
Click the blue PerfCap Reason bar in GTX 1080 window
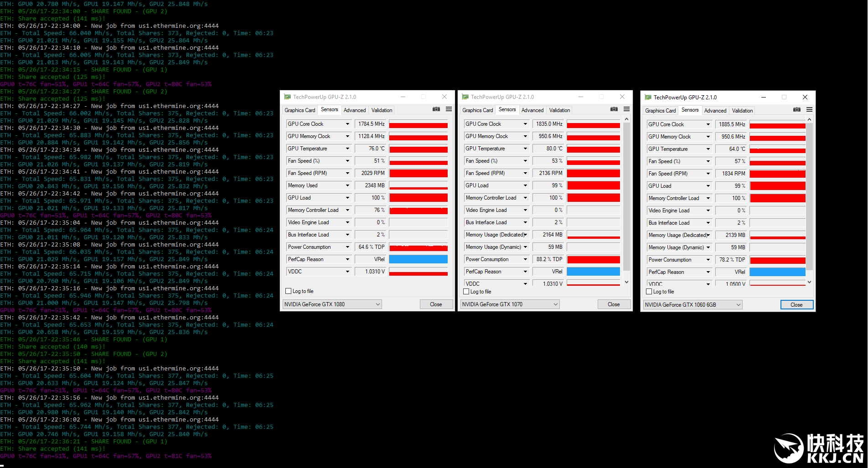(418, 259)
